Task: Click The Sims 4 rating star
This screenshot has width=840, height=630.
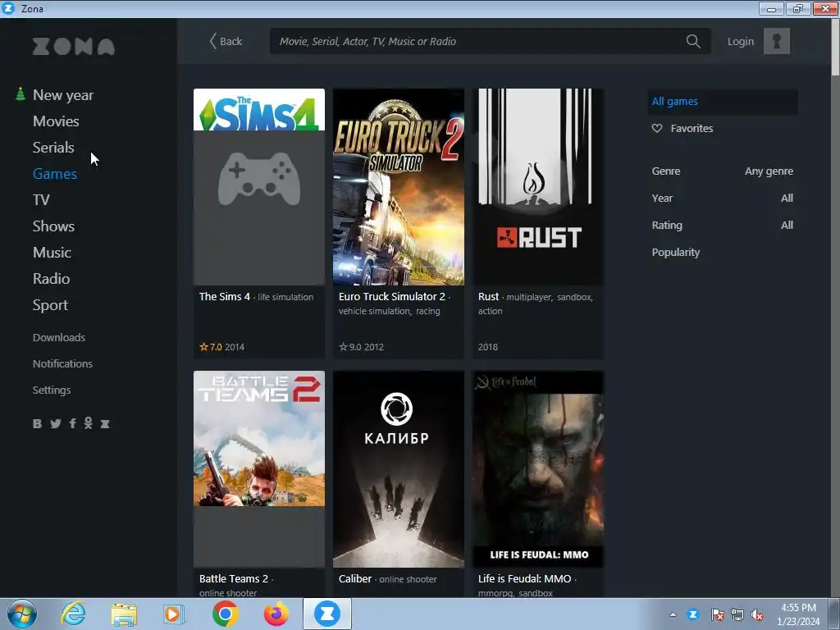Action: [203, 347]
